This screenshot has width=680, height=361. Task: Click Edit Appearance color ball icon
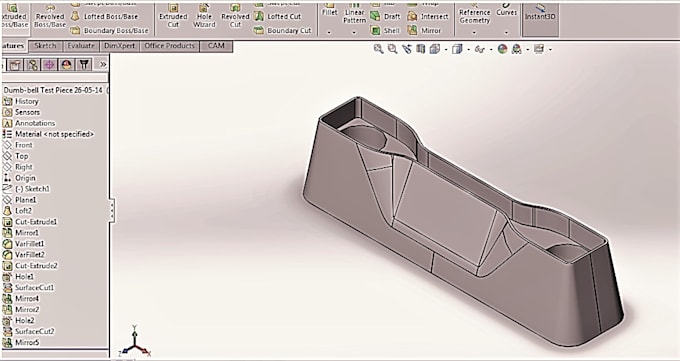click(502, 49)
